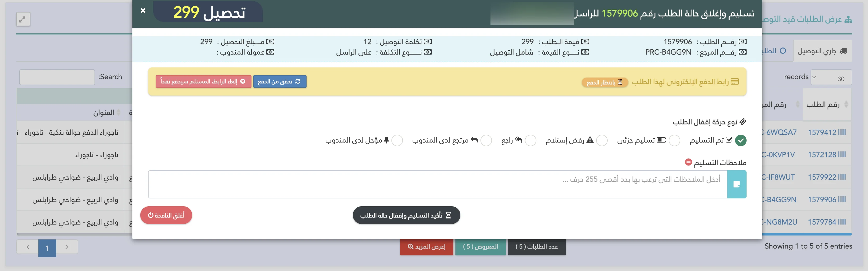Open order number 1579784 link
This screenshot has width=868, height=271.
(822, 222)
